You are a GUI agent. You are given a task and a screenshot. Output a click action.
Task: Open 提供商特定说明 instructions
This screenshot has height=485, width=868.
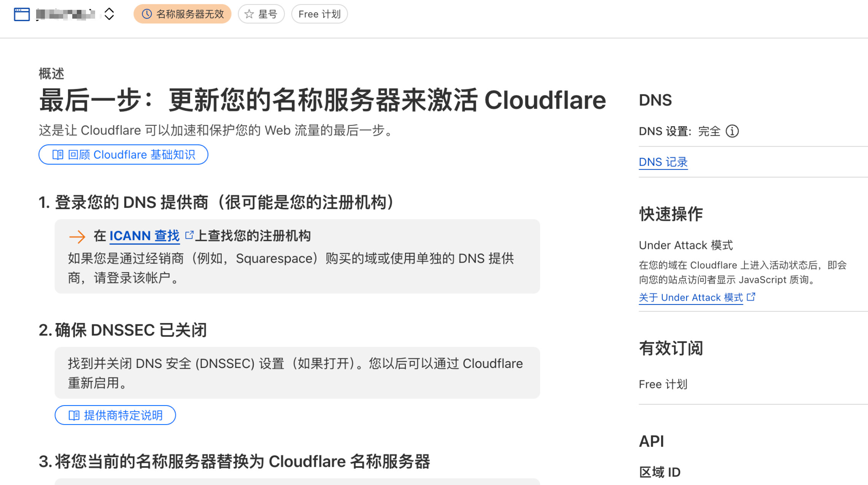115,415
